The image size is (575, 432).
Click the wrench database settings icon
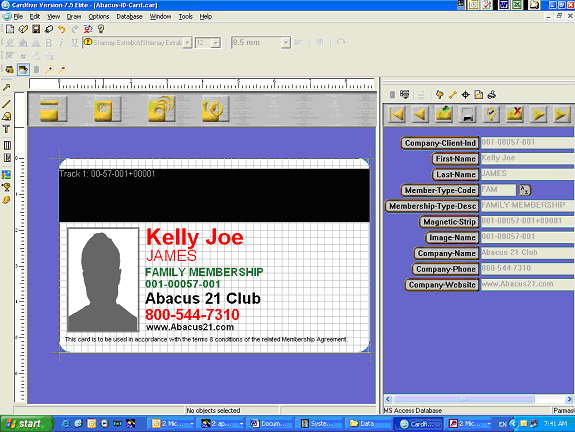[x=453, y=95]
